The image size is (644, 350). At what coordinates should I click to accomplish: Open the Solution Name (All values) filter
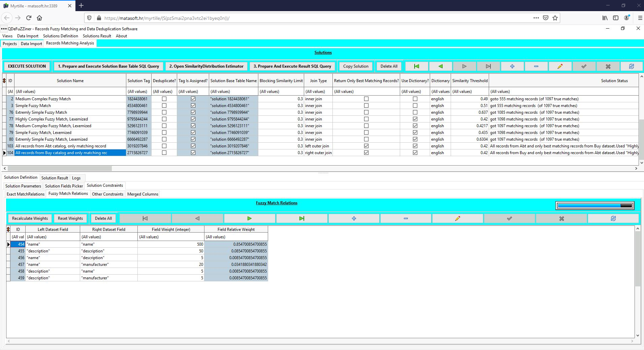[x=70, y=92]
